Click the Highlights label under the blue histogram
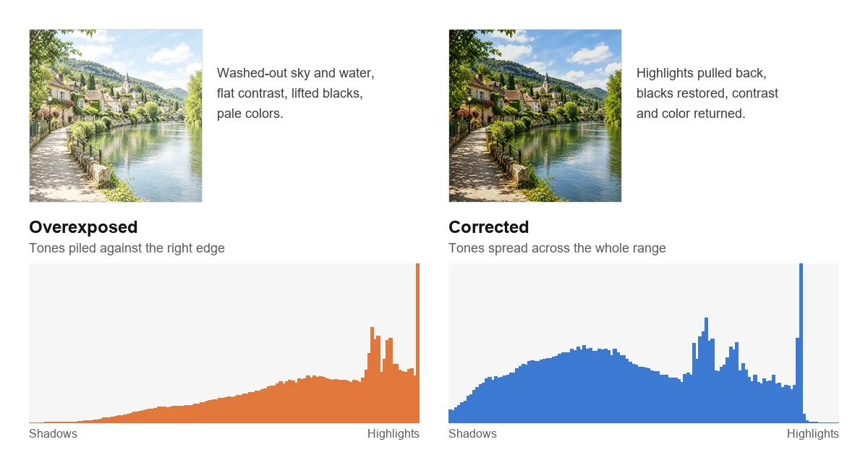The width and height of the screenshot is (868, 463). pyautogui.click(x=813, y=433)
